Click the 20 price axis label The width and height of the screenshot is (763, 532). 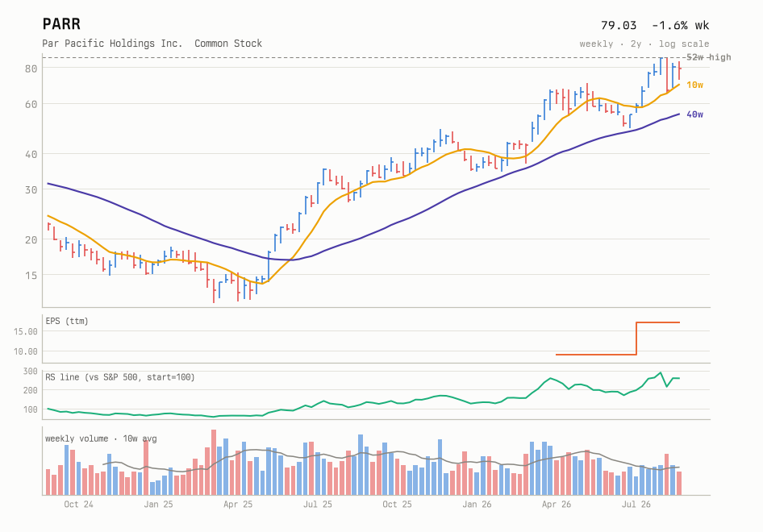click(31, 239)
